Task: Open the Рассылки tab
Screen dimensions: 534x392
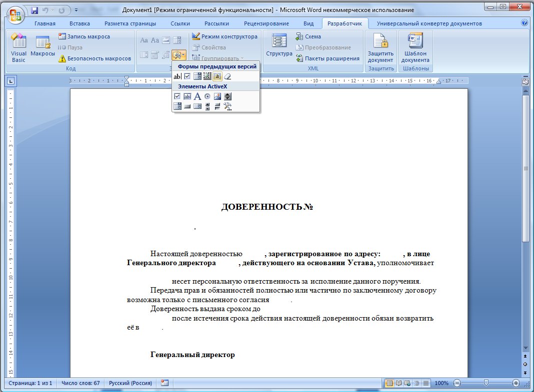Action: 216,23
